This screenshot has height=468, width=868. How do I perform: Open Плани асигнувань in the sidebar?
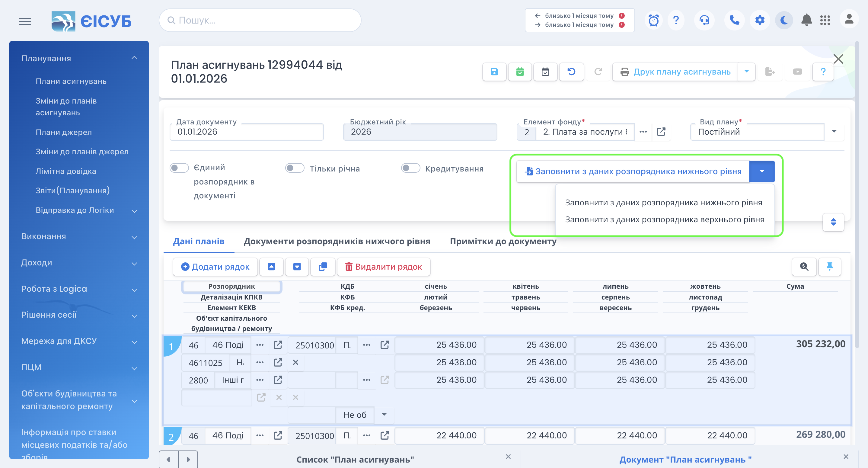pos(71,81)
